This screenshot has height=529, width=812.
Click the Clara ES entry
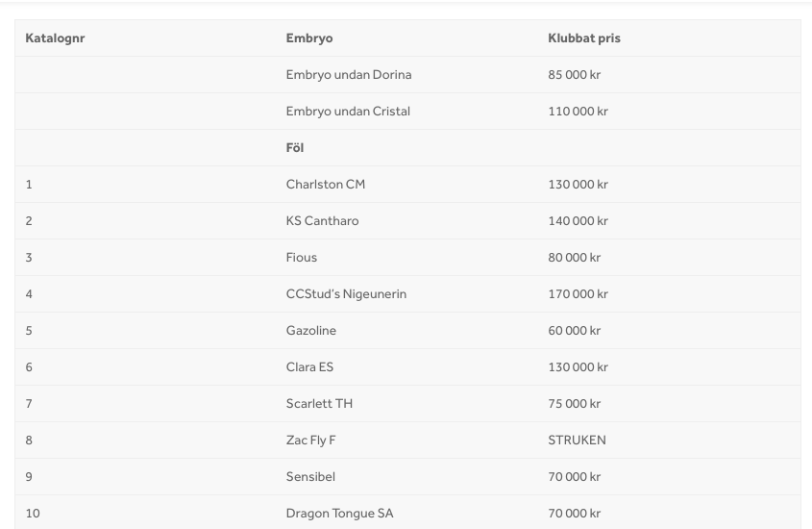point(309,367)
